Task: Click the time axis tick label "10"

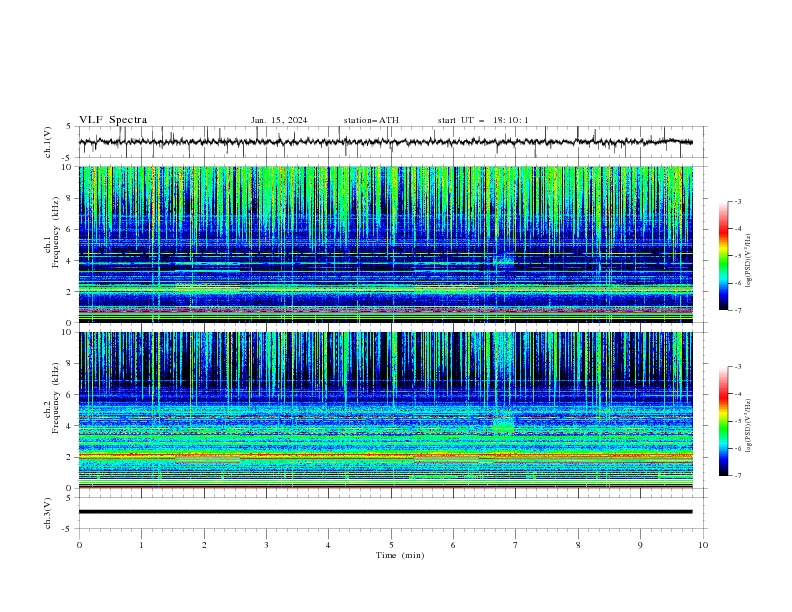Action: tap(703, 545)
